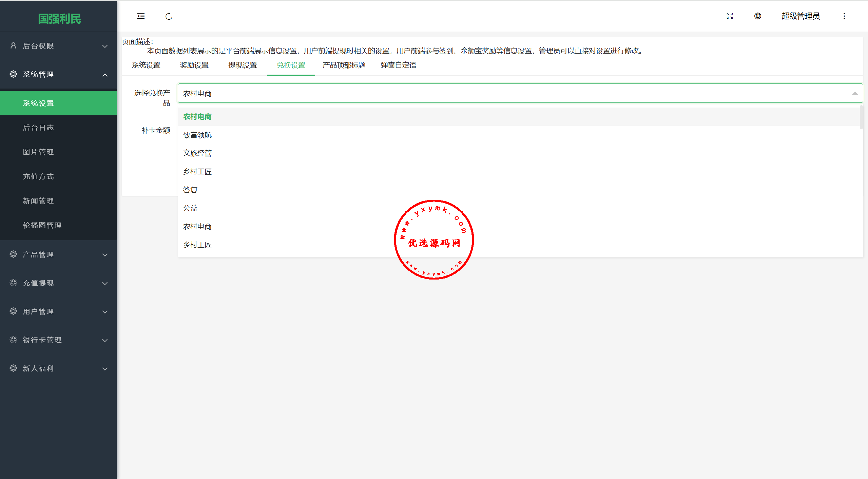Expand the 用户管理 chevron
The image size is (868, 479).
(105, 312)
